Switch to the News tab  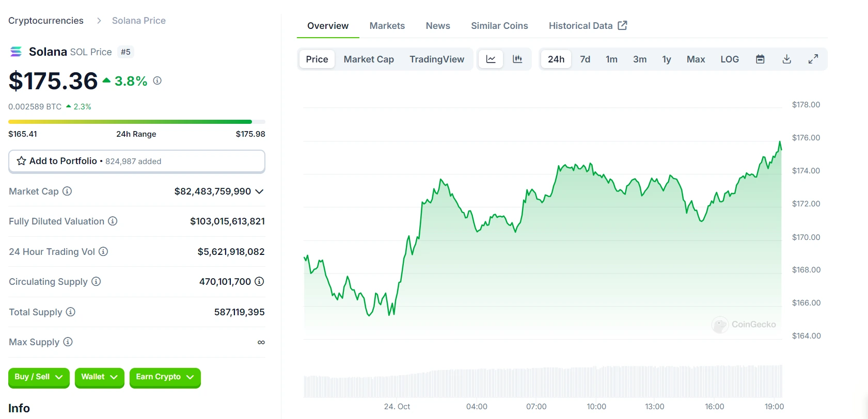[438, 26]
